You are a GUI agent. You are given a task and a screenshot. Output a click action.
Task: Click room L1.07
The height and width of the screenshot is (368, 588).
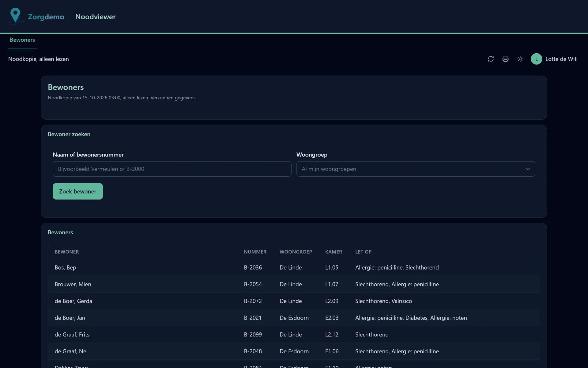332,284
